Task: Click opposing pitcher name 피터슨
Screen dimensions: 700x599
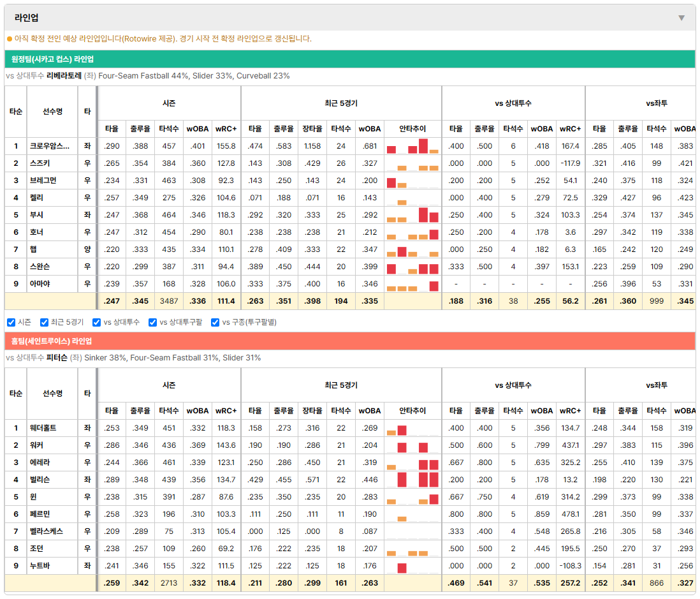Action: (57, 358)
